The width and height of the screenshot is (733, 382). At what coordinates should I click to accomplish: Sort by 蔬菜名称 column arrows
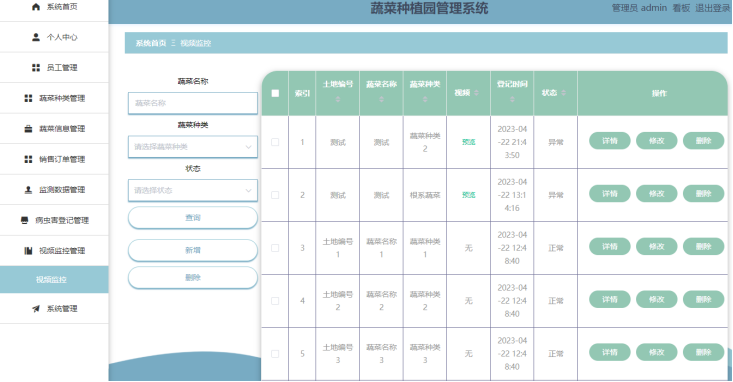(x=381, y=99)
